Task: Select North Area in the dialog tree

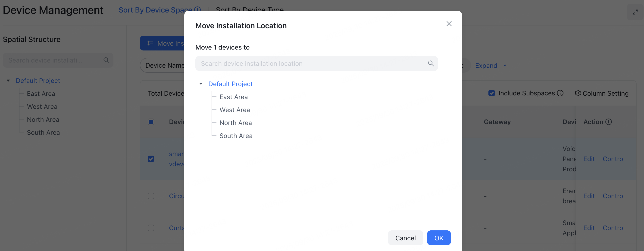Action: 235,123
